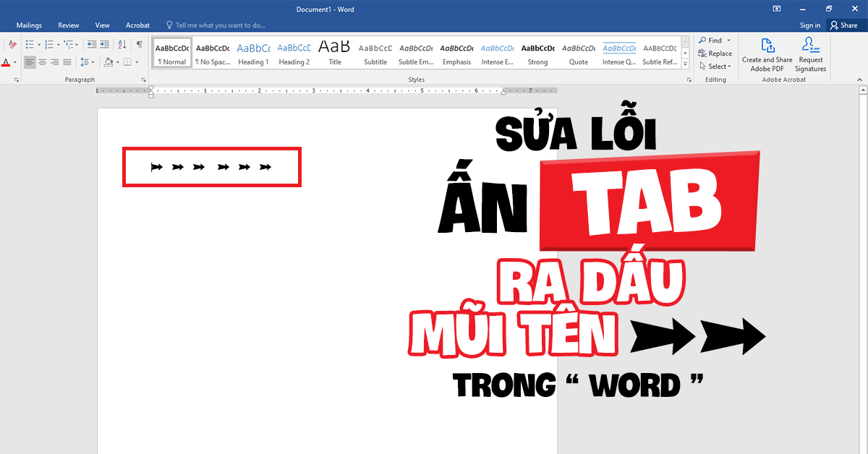Screen dimensions: 868x454
Task: Expand the font color dropdown arrow
Action: (15, 62)
